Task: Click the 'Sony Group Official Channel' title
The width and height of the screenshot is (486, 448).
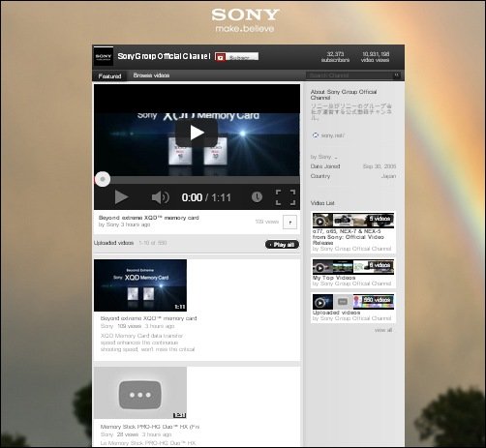Action: point(164,56)
